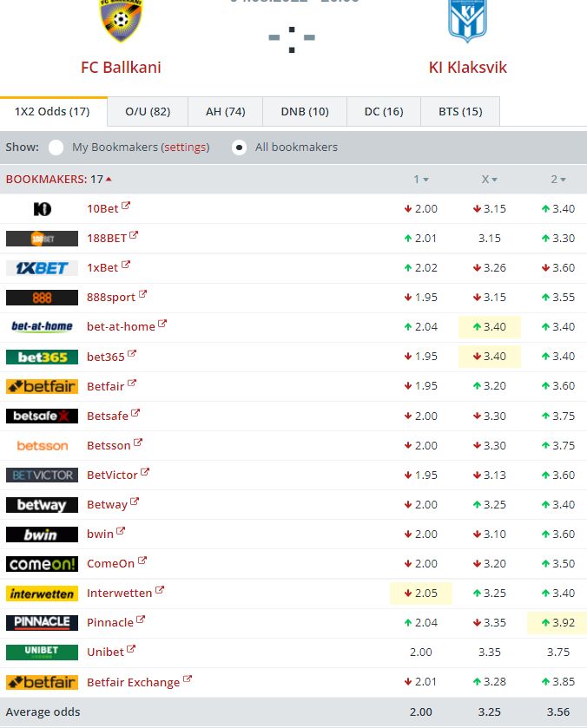
Task: Collapse the BOOKMAKERS: 17 list
Action: click(x=58, y=180)
